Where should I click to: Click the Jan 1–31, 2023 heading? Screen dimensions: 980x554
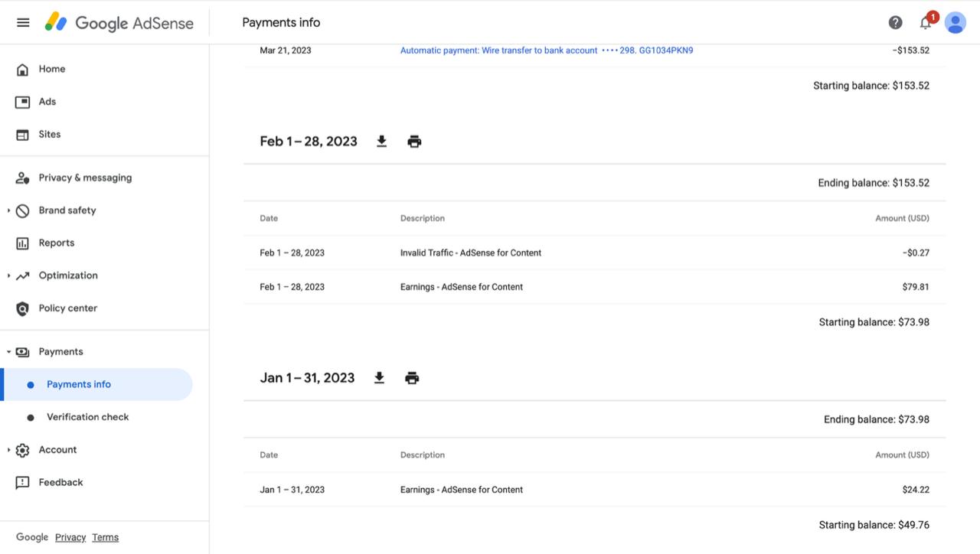pos(307,378)
